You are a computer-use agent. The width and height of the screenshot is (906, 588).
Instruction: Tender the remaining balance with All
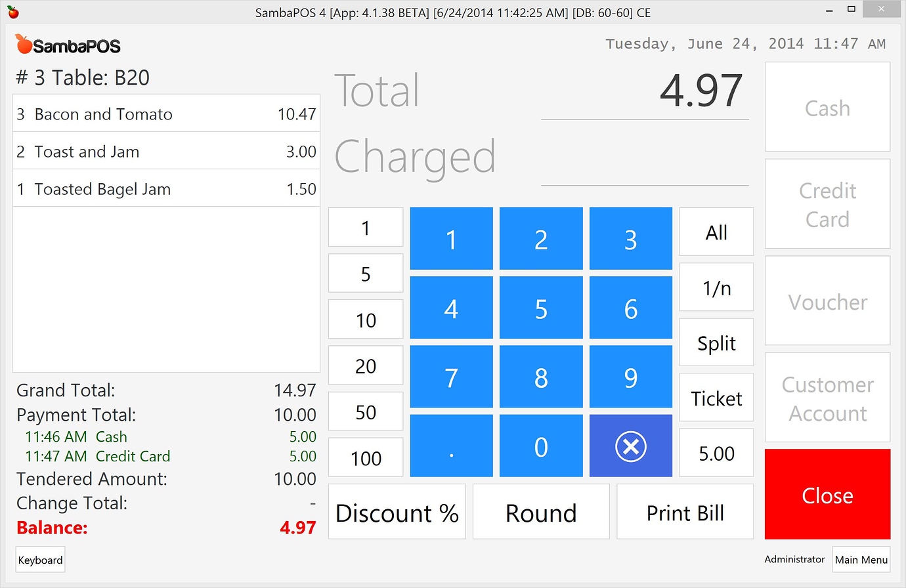point(716,232)
